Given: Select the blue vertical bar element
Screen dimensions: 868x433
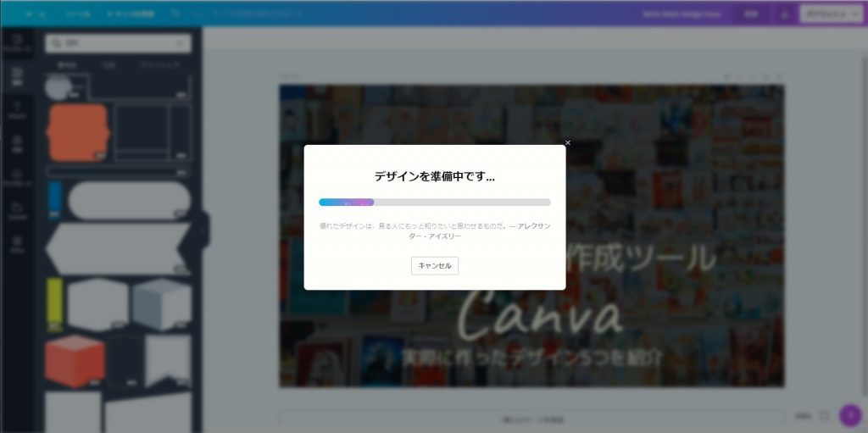Looking at the screenshot, I should tap(54, 200).
